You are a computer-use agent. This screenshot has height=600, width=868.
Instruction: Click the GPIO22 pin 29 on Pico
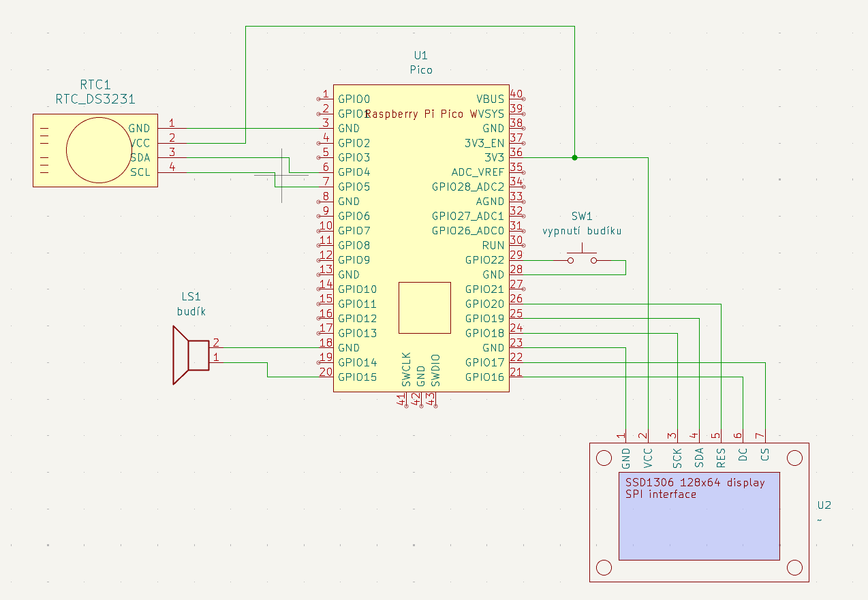516,260
